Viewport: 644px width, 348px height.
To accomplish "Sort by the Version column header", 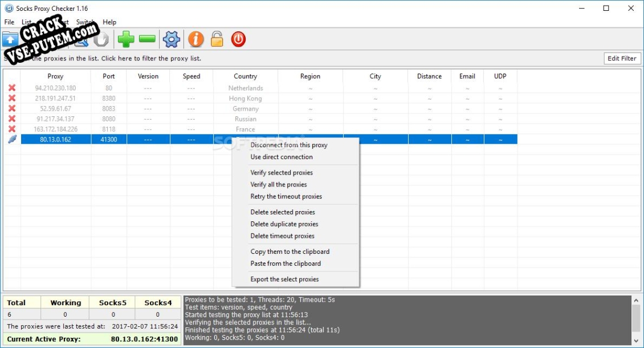I will click(148, 76).
